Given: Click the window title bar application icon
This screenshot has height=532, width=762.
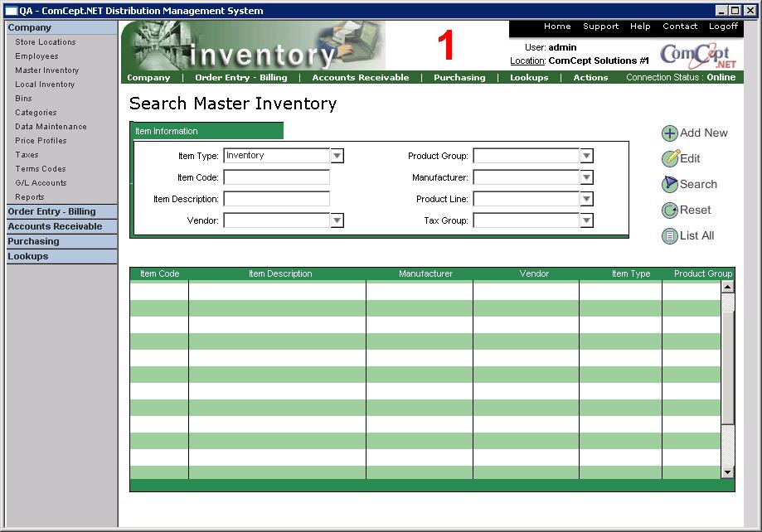Looking at the screenshot, I should pyautogui.click(x=12, y=11).
